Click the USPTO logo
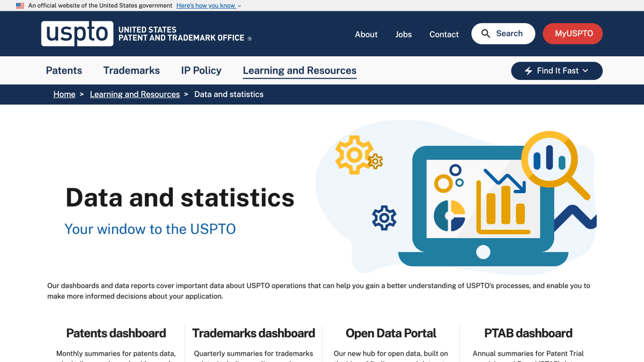The height and width of the screenshot is (362, 644). coord(77,34)
